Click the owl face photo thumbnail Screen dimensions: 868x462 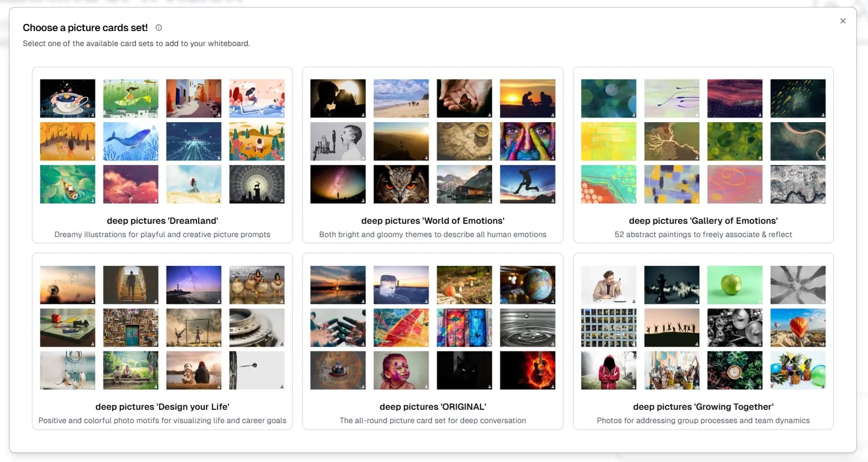pyautogui.click(x=401, y=184)
